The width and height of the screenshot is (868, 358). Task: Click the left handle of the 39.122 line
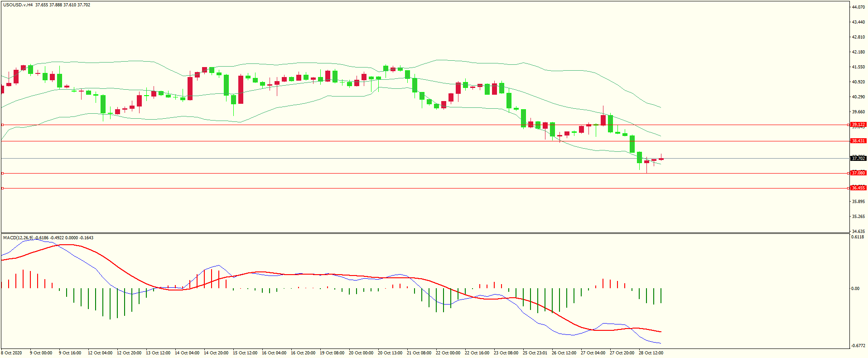pos(2,125)
